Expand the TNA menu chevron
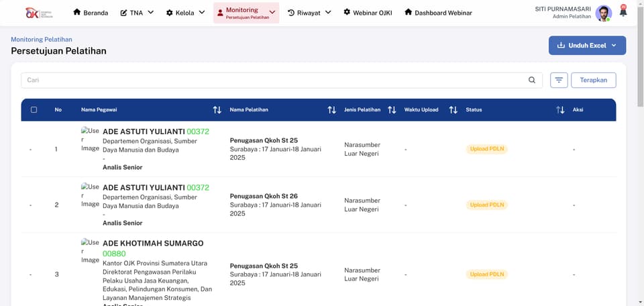 click(151, 12)
